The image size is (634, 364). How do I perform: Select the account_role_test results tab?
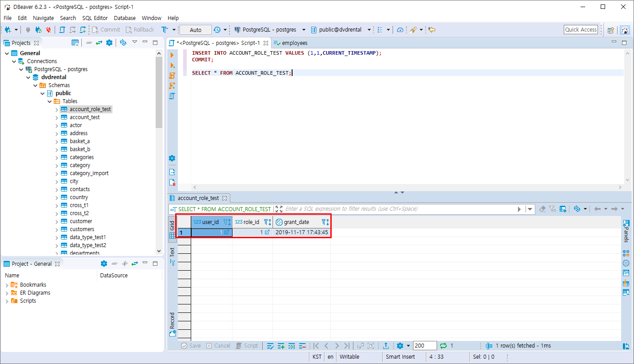click(x=198, y=198)
